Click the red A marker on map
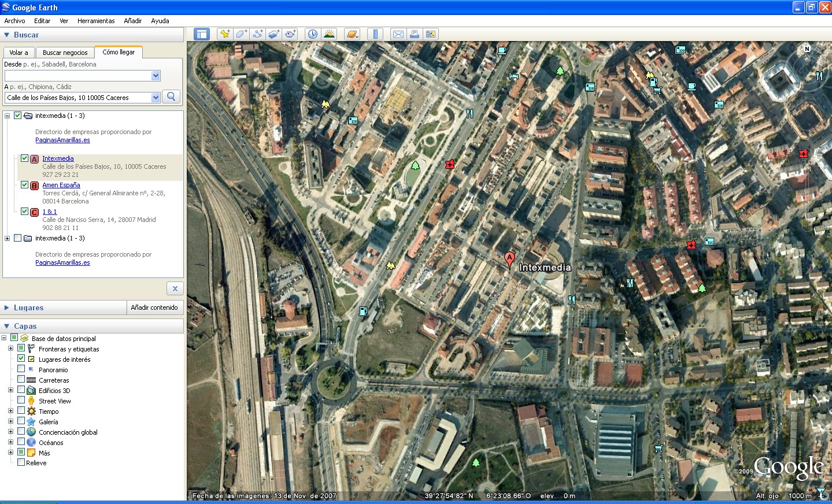This screenshot has width=832, height=504. coord(509,260)
